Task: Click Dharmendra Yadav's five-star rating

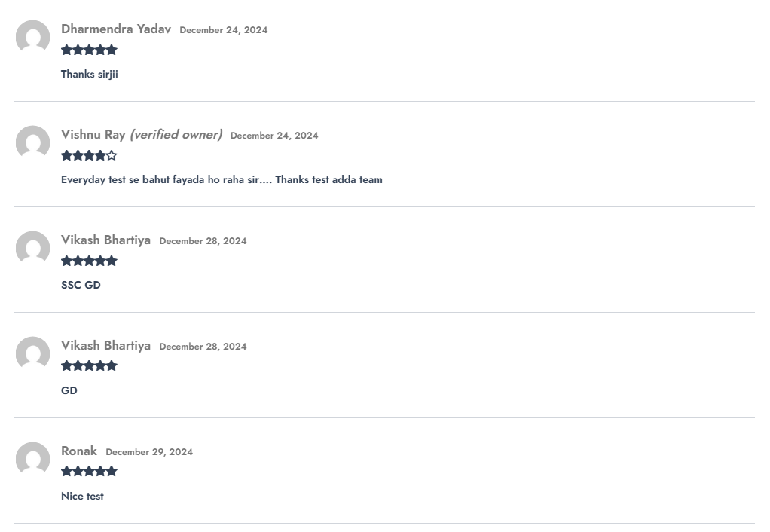Action: (89, 50)
